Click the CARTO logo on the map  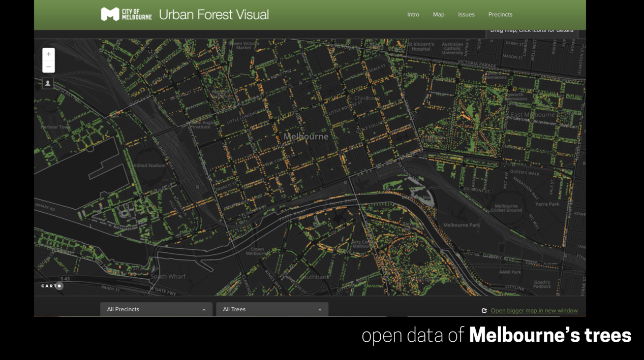click(52, 286)
